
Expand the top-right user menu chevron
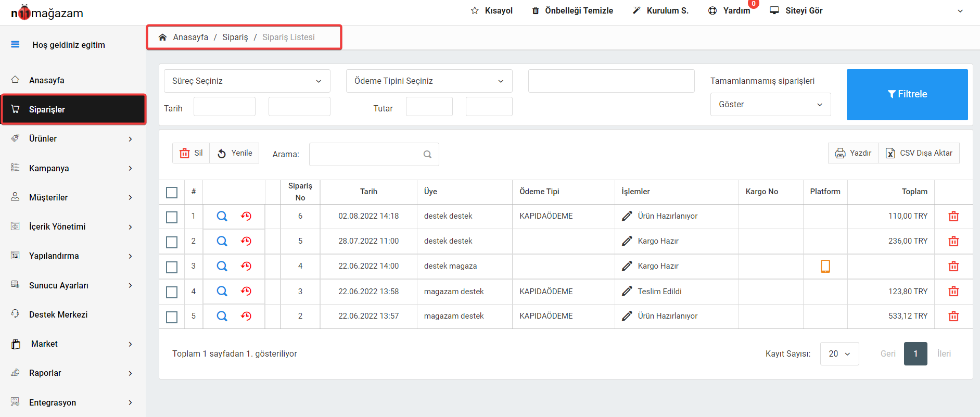(960, 11)
